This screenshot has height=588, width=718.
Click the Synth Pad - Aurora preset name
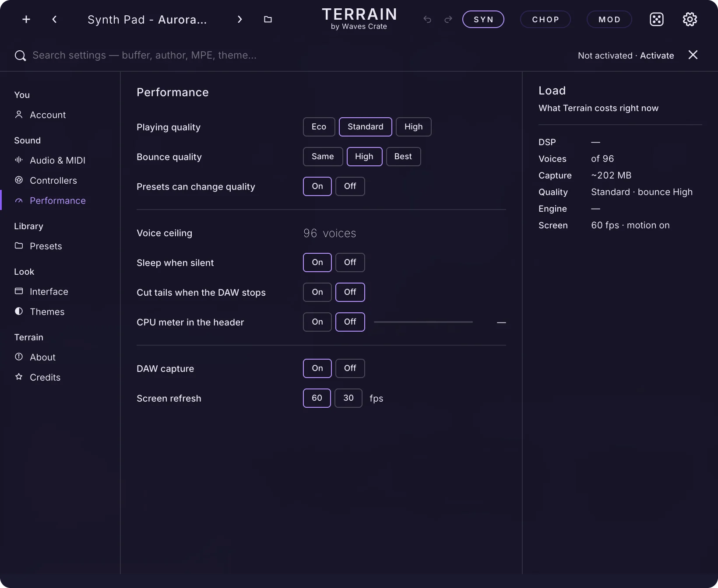pos(147,20)
